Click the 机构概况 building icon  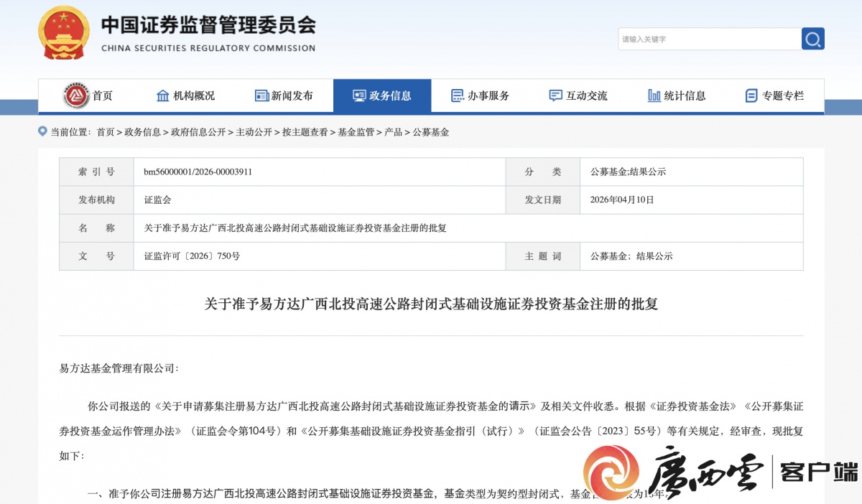(163, 95)
